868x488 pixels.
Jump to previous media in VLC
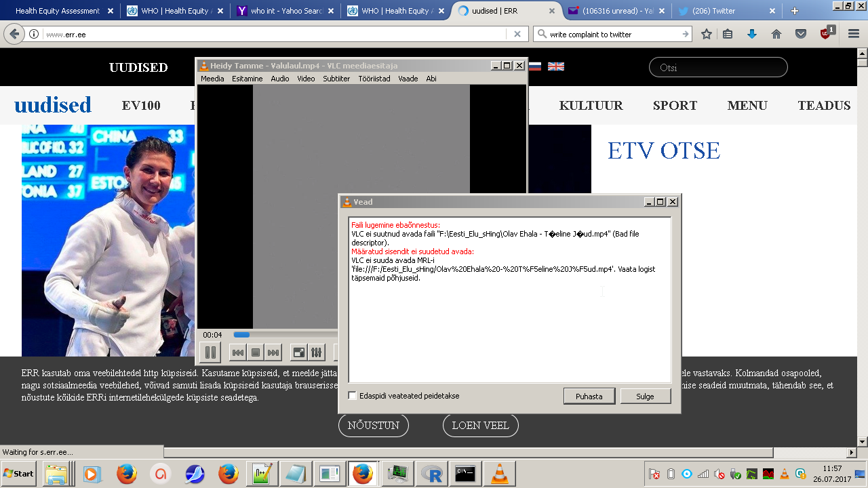(x=238, y=352)
